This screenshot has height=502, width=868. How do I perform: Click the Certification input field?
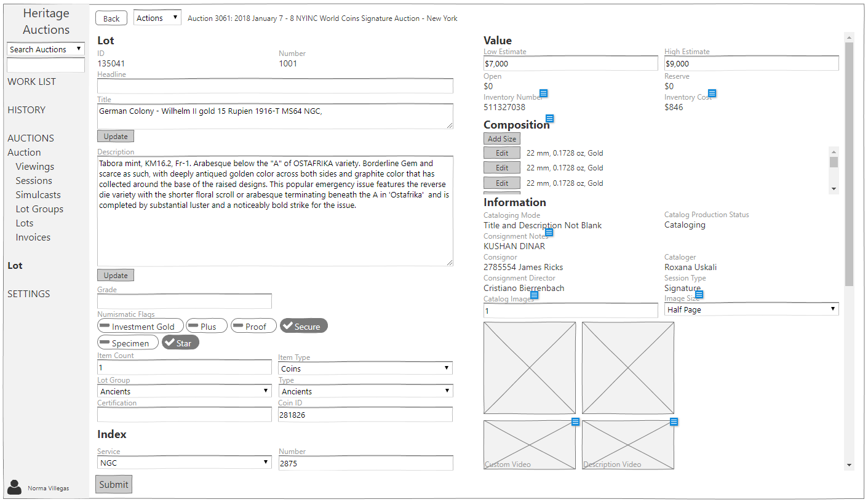tap(185, 415)
